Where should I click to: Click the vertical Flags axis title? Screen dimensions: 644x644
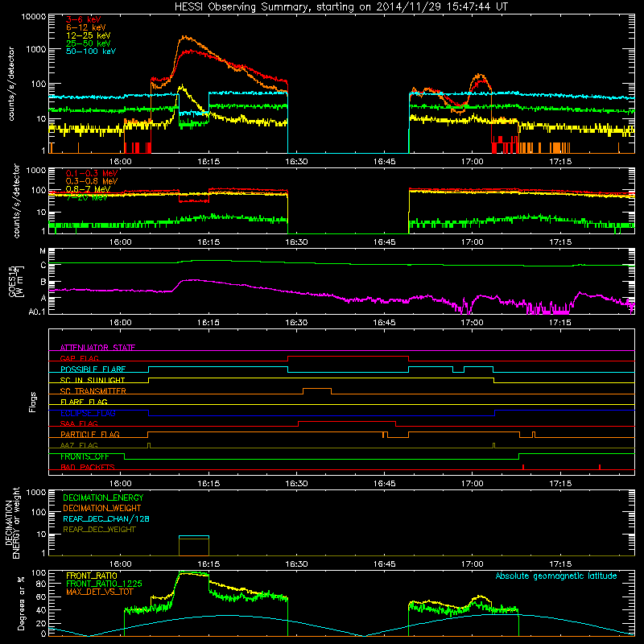[33, 402]
